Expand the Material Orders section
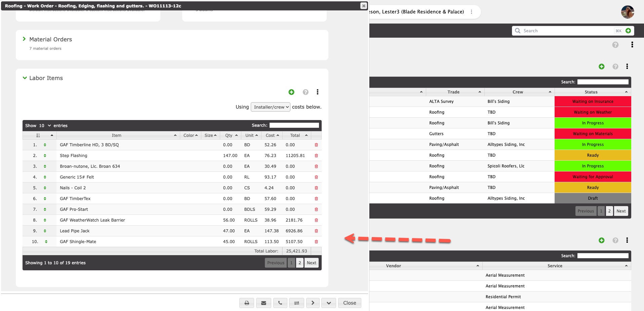 point(24,39)
